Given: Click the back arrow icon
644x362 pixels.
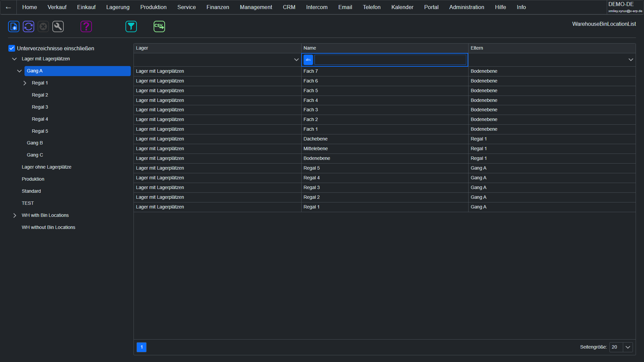Looking at the screenshot, I should click(x=8, y=7).
